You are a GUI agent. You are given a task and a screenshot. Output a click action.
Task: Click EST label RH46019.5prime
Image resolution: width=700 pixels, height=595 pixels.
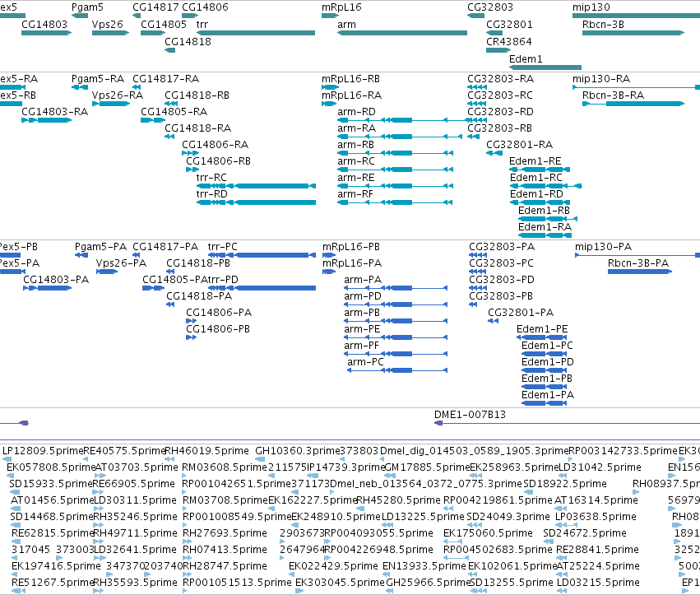tap(206, 450)
